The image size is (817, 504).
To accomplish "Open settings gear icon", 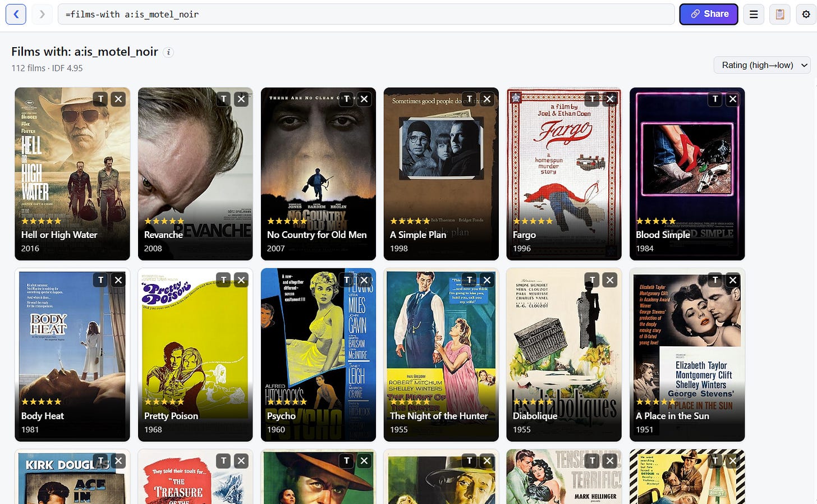I will (806, 14).
